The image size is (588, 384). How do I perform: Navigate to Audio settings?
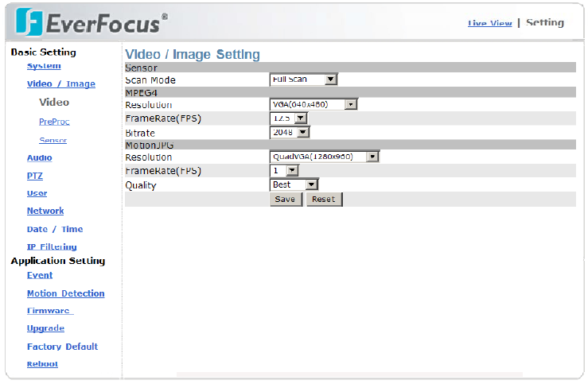click(x=40, y=158)
